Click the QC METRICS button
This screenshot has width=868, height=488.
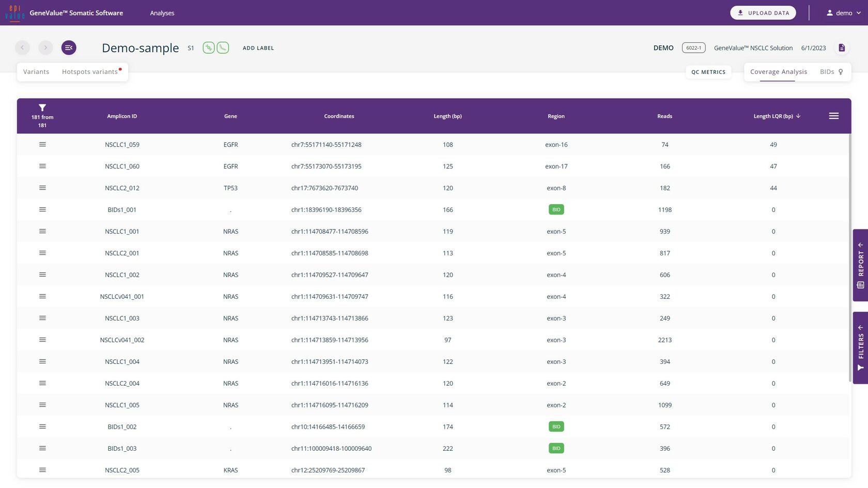(x=708, y=72)
